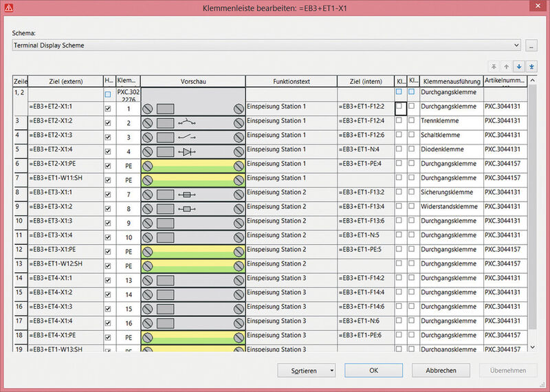Click the move-to-top arrow icon
Viewport: 550px width, 392px height.
494,67
